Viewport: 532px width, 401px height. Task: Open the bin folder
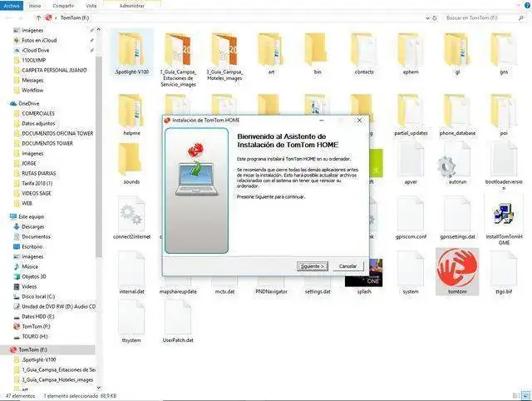coord(318,50)
